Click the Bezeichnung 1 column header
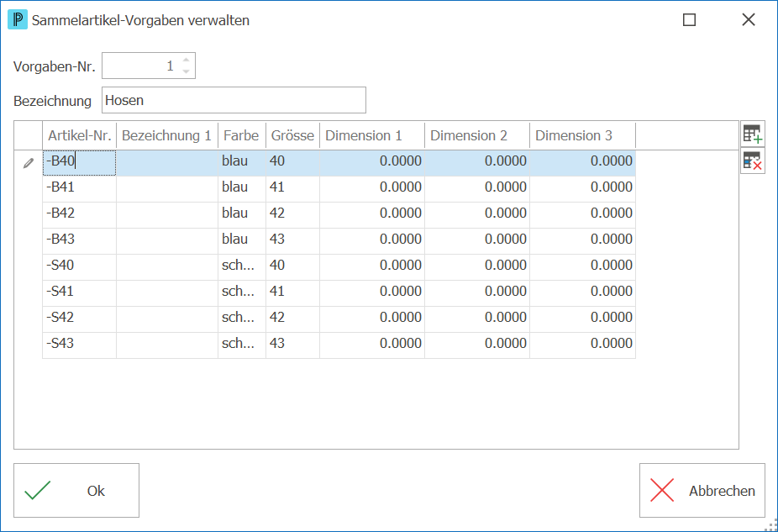This screenshot has width=778, height=532. coord(167,135)
